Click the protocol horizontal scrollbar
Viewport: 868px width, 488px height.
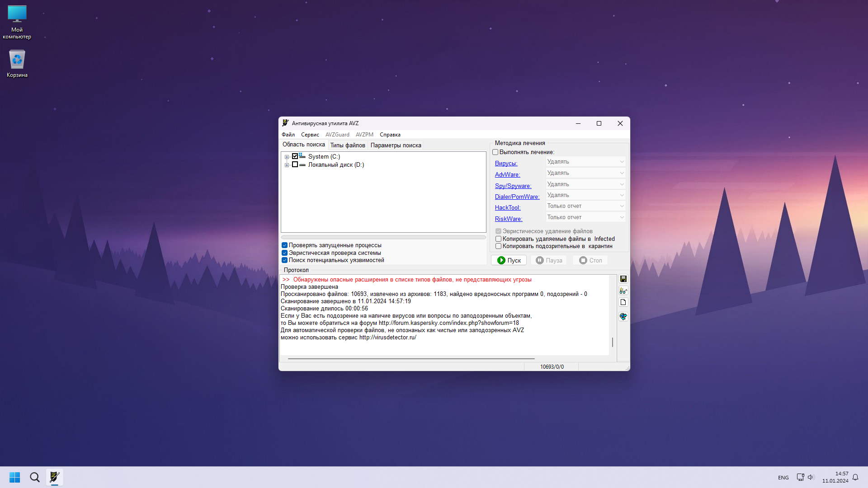tap(410, 359)
